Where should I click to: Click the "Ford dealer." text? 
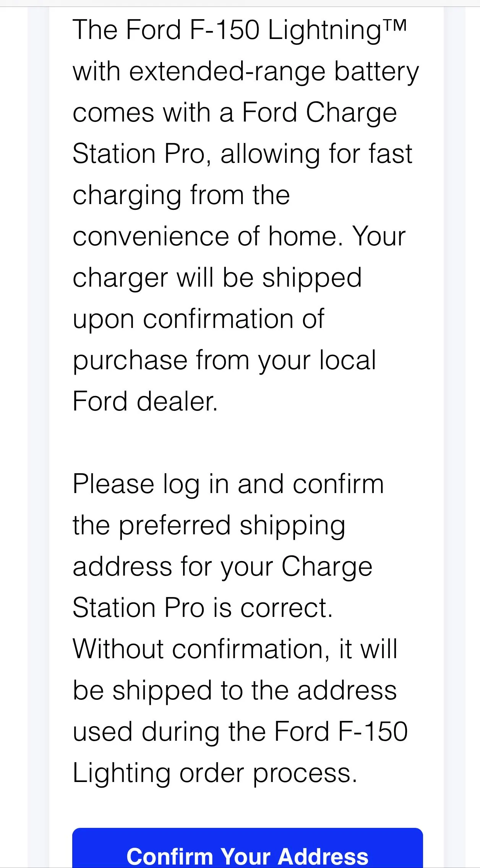point(145,402)
